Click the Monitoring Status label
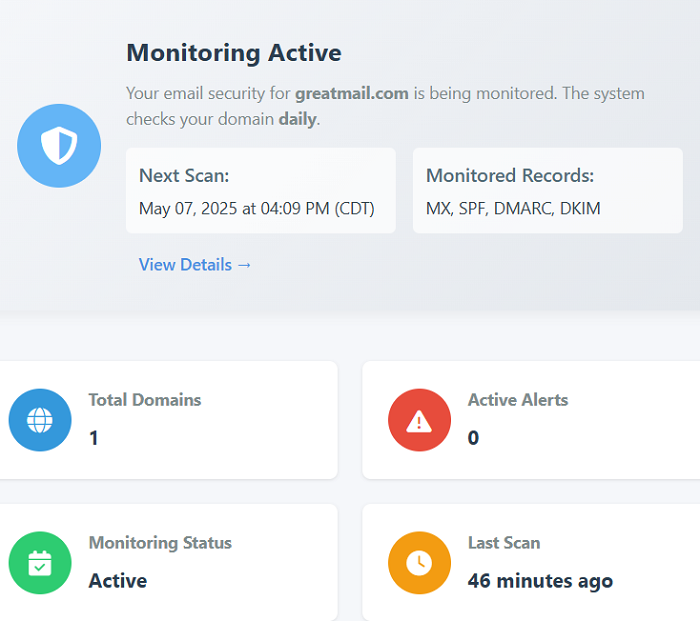Screen dimensions: 700x621 click(x=160, y=543)
